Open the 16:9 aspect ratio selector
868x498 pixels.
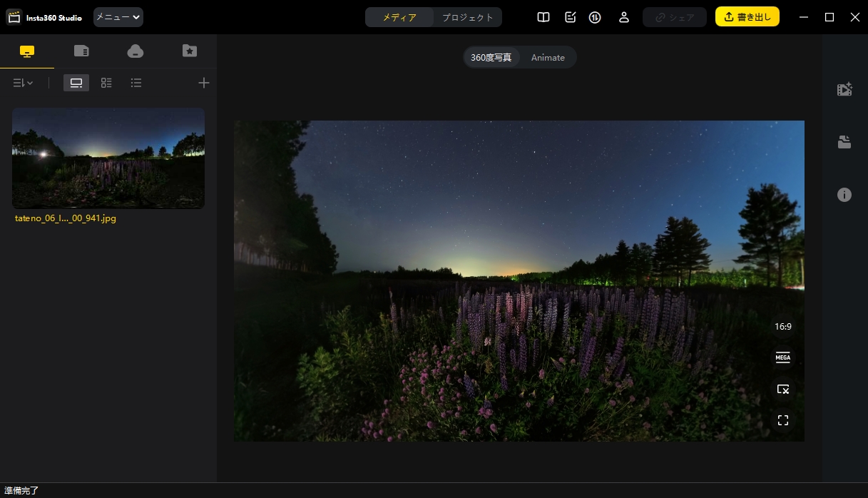tap(783, 326)
